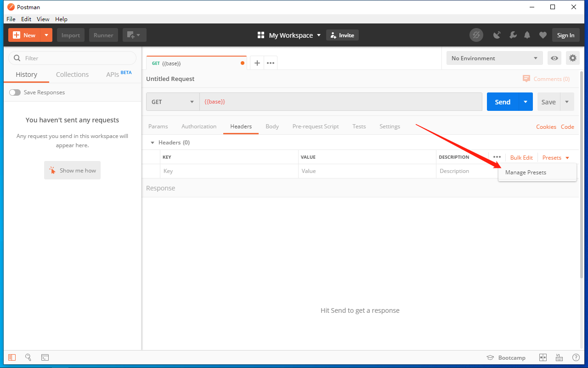Viewport: 588px width, 368px height.
Task: Switch to the History sidebar tab
Action: coord(26,75)
